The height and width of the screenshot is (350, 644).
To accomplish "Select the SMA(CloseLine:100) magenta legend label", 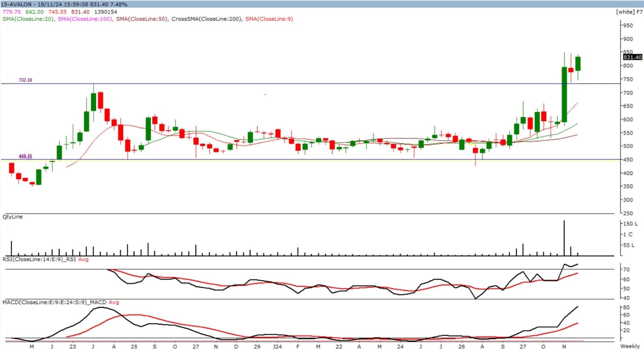I will pos(85,19).
